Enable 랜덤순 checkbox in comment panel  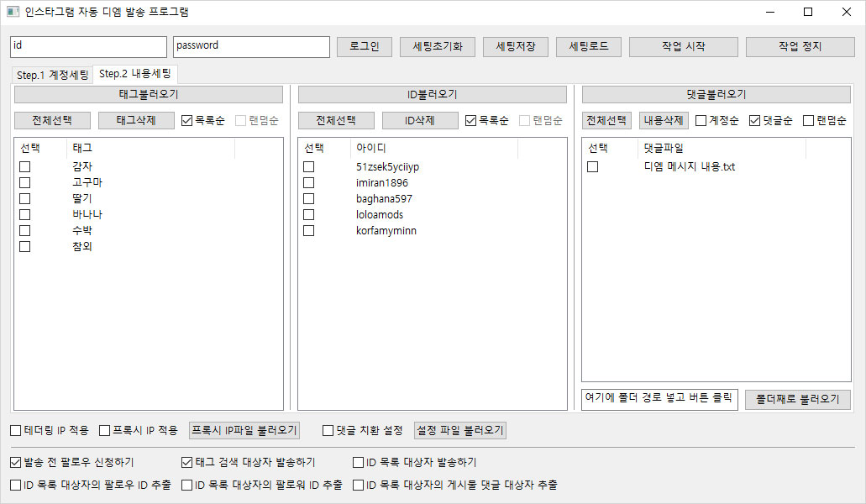[x=809, y=120]
